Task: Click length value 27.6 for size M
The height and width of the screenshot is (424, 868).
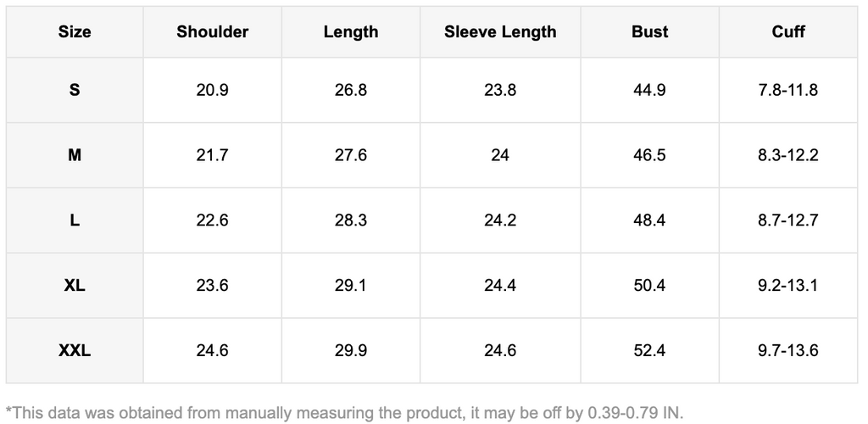Action: (x=351, y=155)
